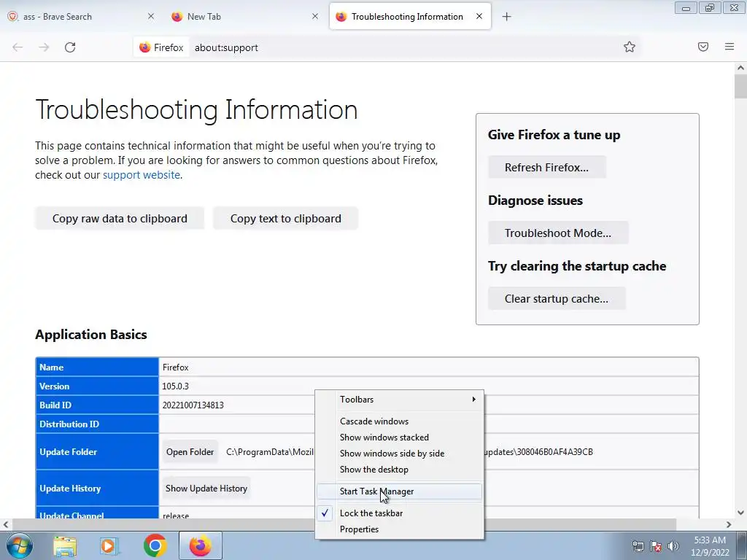Launch Windows Media Player from taskbar
The image size is (747, 560).
109,545
